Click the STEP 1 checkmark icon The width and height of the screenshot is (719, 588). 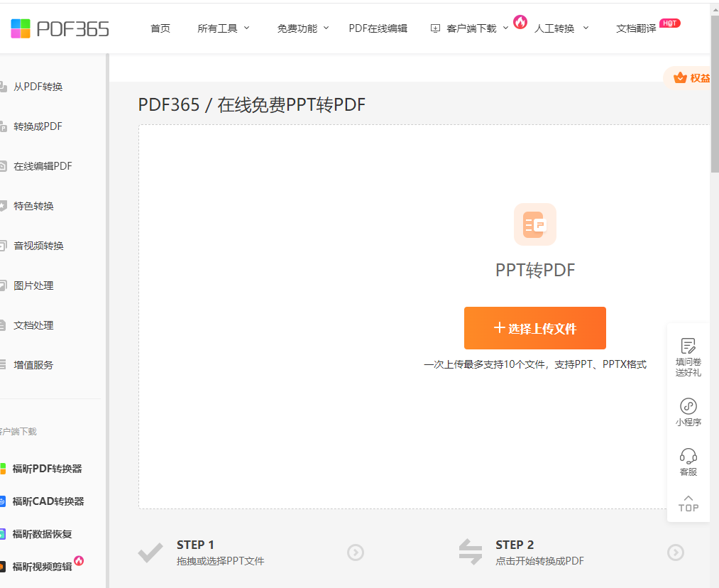(x=150, y=552)
